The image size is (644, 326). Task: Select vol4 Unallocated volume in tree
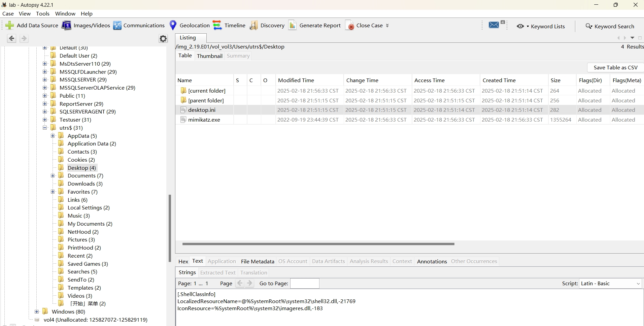click(x=95, y=320)
